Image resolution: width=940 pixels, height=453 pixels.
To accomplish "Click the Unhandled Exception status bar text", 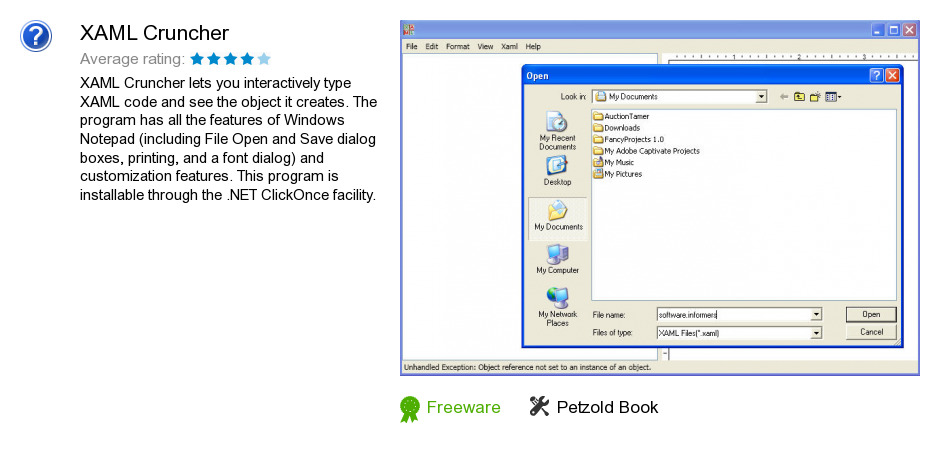I will coord(527,367).
